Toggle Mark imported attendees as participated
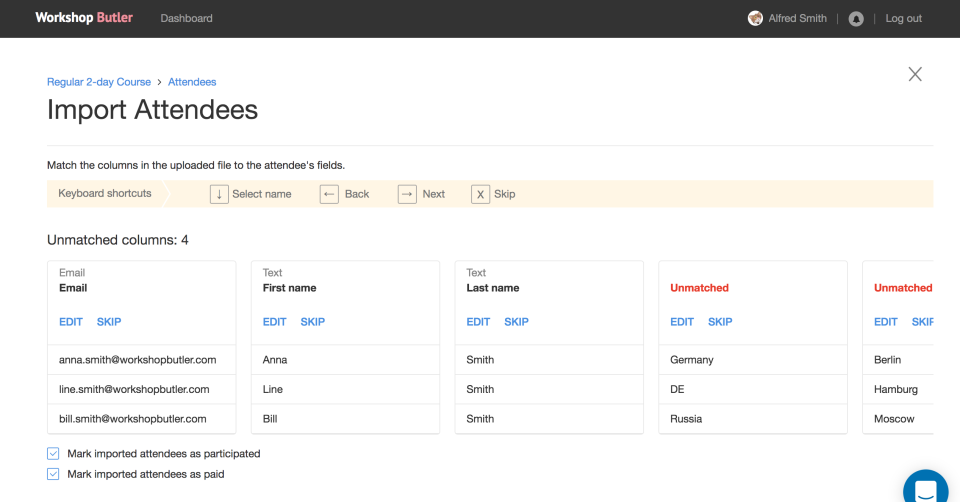 click(x=54, y=454)
